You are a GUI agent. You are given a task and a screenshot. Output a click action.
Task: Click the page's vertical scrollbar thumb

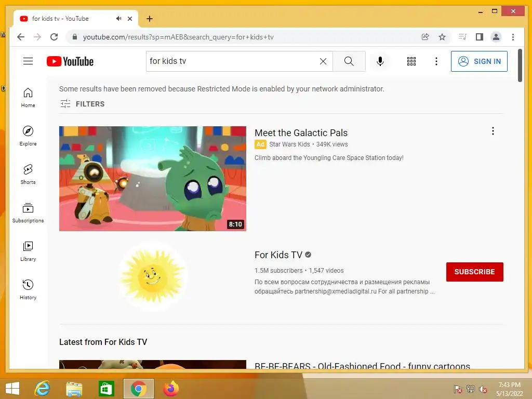click(520, 65)
